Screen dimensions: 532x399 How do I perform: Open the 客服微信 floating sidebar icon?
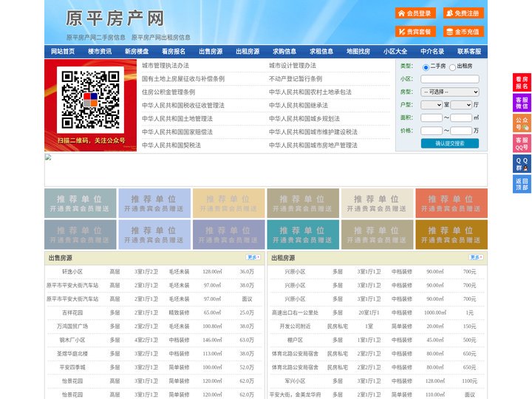522,103
